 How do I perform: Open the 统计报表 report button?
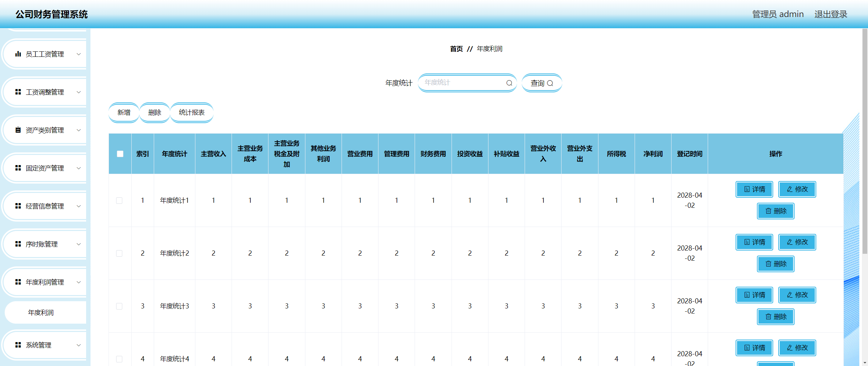pos(192,113)
